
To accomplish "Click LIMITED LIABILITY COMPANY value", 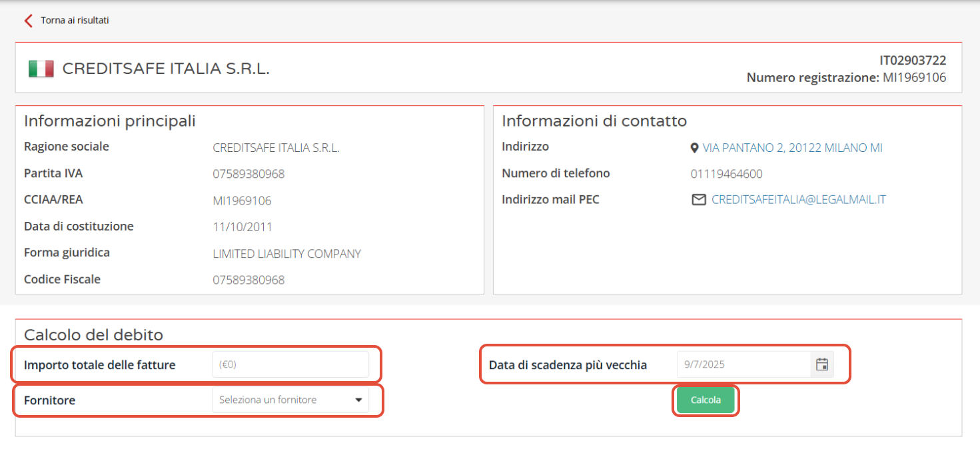I will pyautogui.click(x=286, y=253).
